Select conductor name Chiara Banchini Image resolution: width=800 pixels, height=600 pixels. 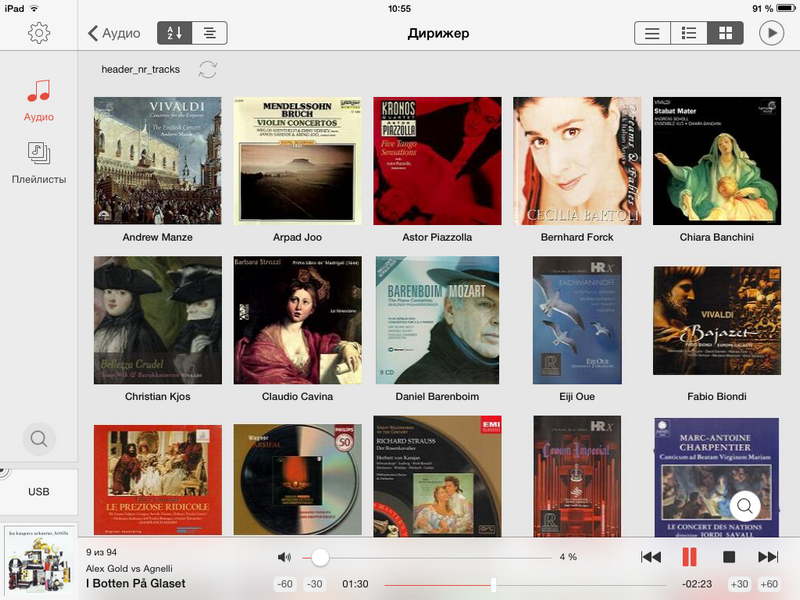click(717, 237)
